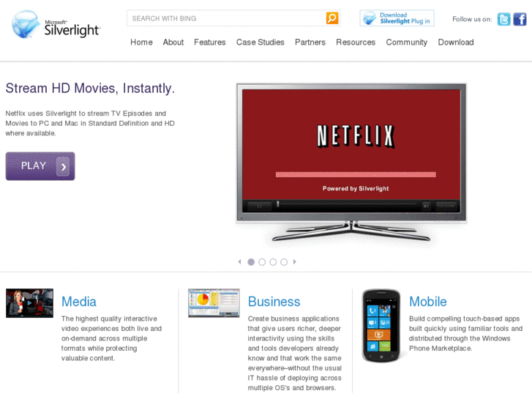Click the 'Follow us on:' label
This screenshot has width=532, height=399.
[x=472, y=19]
